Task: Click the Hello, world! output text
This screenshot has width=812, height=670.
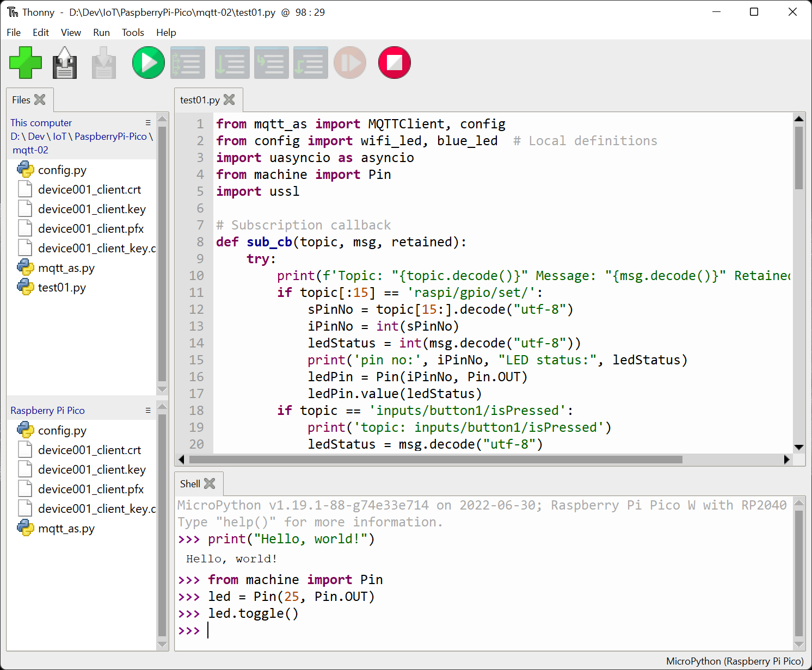Action: 232,559
